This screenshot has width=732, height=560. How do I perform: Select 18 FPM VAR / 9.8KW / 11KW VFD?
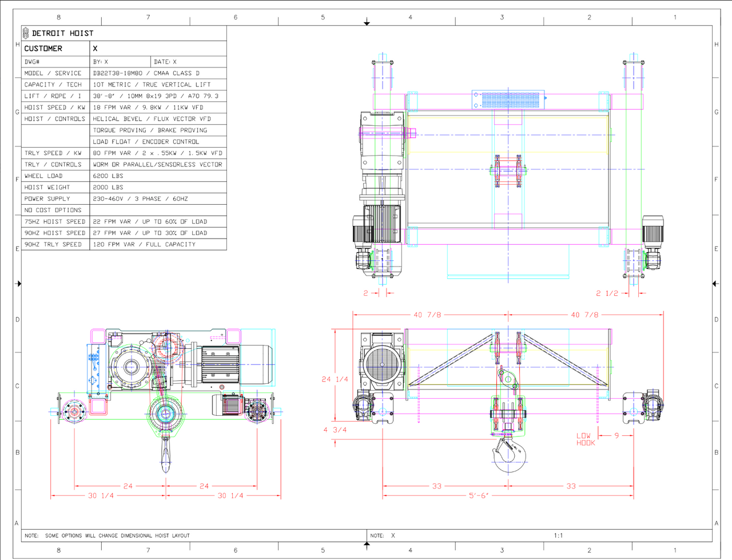point(148,108)
